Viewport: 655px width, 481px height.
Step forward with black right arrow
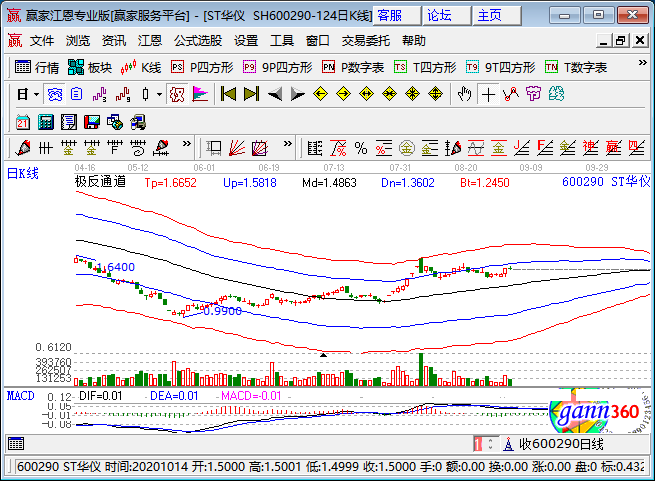pyautogui.click(x=297, y=94)
